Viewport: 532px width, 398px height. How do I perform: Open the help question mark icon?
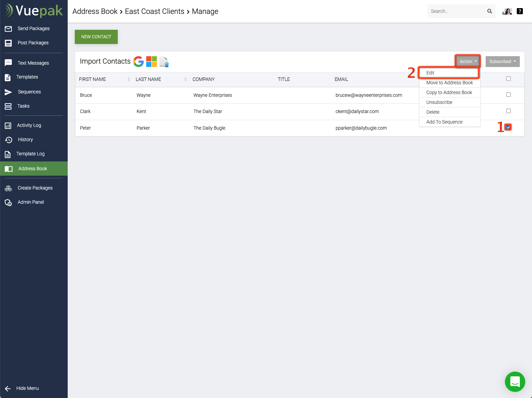[x=520, y=11]
